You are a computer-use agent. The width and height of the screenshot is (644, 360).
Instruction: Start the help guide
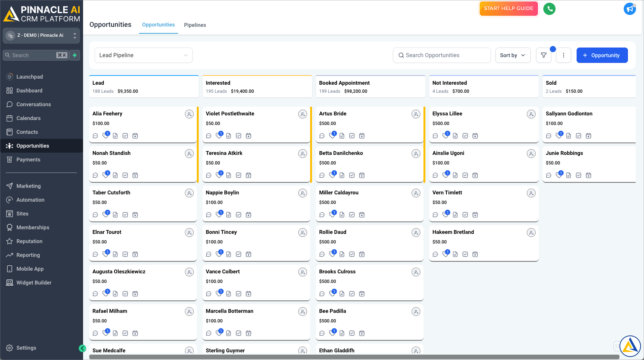(508, 8)
